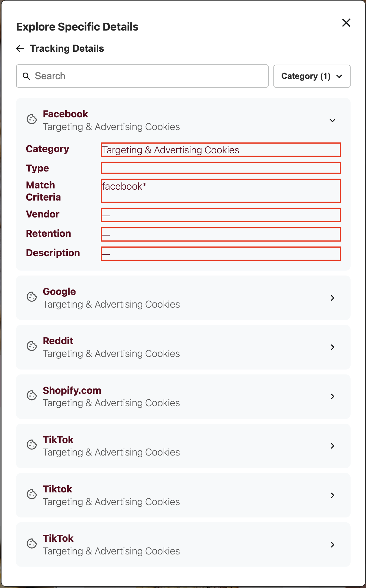Select the Facebook vendor heading

(x=65, y=114)
